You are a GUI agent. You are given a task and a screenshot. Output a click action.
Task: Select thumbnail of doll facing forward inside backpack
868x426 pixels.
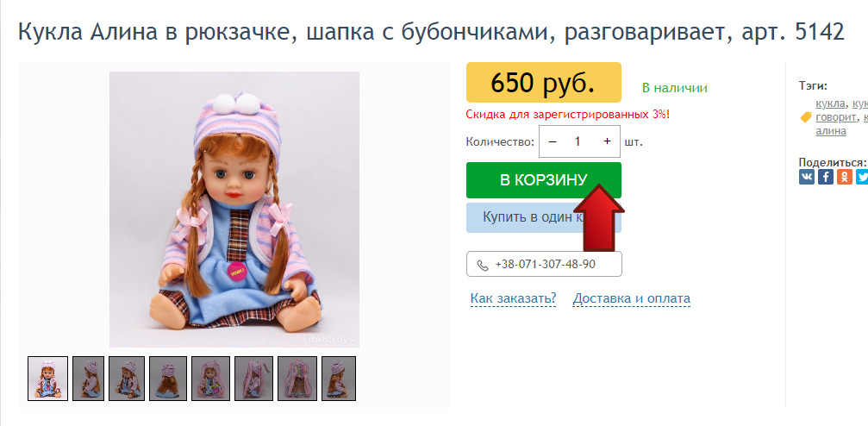tap(210, 379)
